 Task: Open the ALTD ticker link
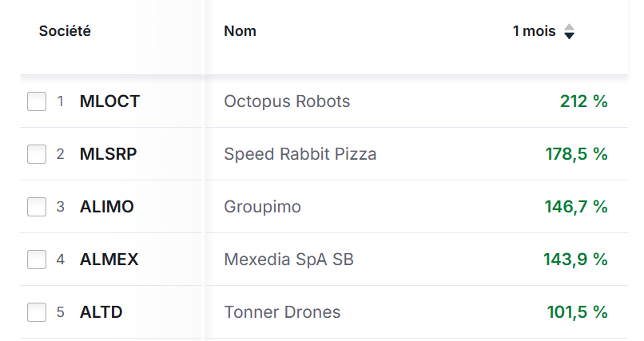[101, 312]
